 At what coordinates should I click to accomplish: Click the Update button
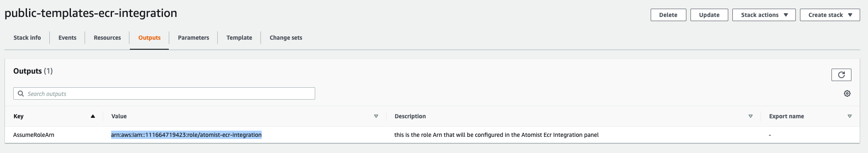coord(709,15)
